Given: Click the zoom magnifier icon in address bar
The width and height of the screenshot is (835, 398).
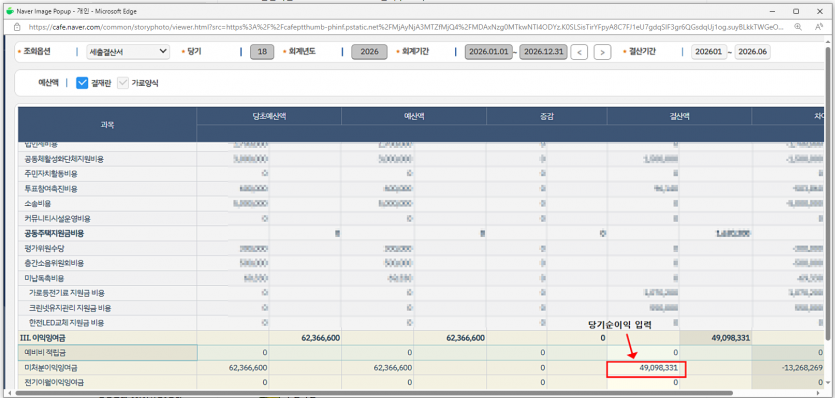Looking at the screenshot, I should pyautogui.click(x=798, y=26).
